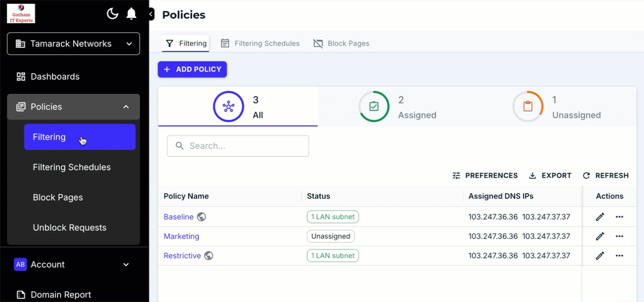The height and width of the screenshot is (302, 644).
Task: Open the Marketing policy link
Action: coord(181,236)
